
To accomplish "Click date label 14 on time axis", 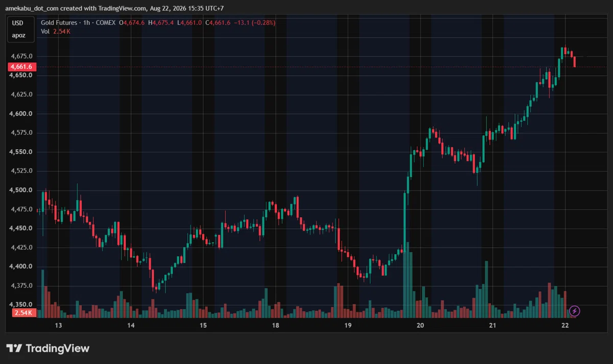I will 131,325.
